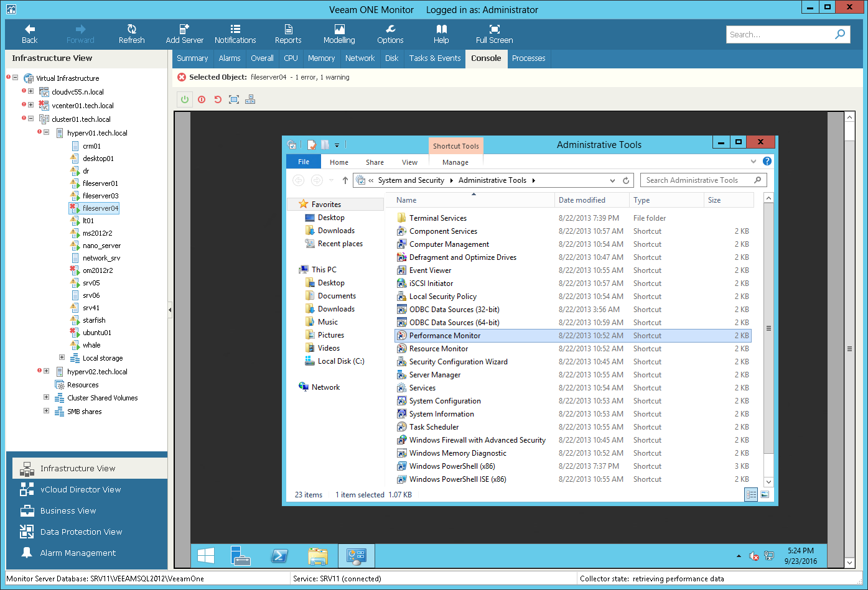Expand SMB shares node

pos(46,411)
